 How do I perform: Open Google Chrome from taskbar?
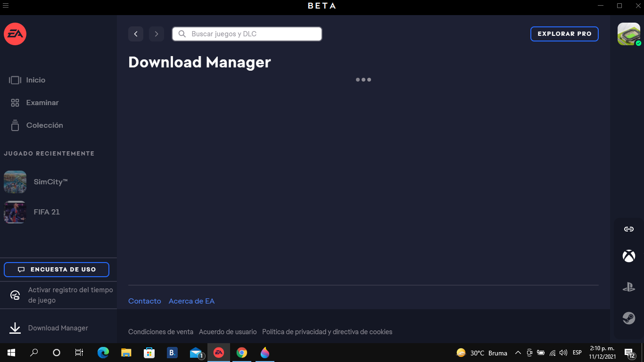click(242, 353)
